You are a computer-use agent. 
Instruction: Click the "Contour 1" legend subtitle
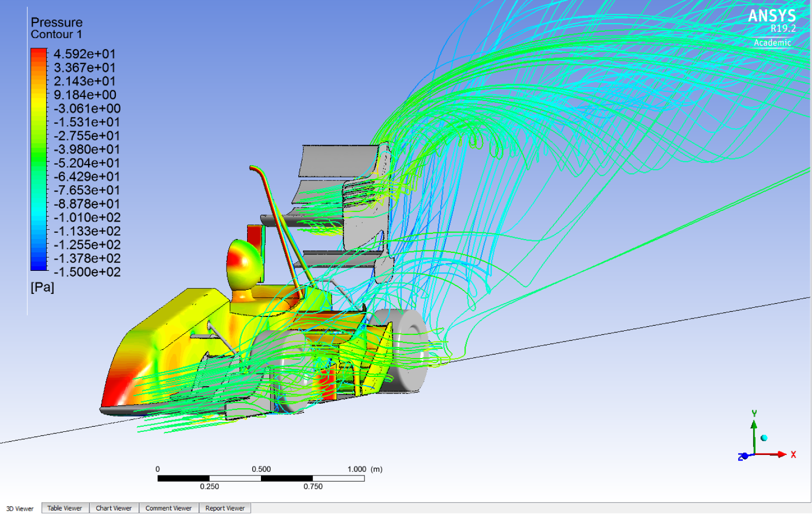click(x=56, y=34)
